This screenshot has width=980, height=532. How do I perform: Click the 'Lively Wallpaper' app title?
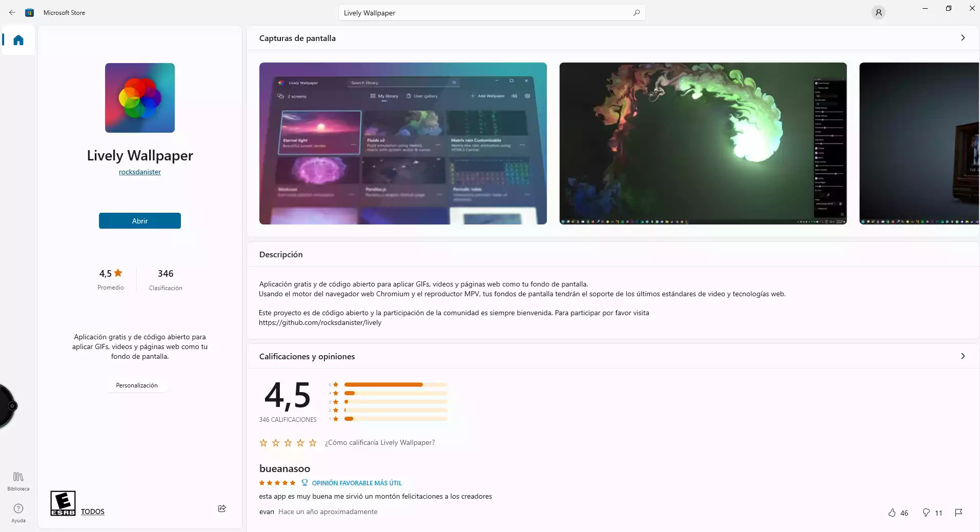point(140,156)
